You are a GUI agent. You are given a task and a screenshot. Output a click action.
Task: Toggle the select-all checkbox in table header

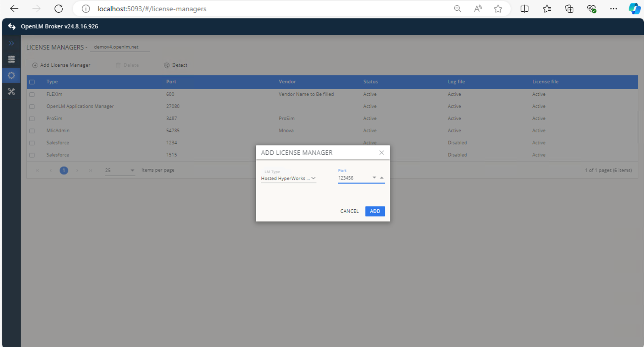point(32,82)
